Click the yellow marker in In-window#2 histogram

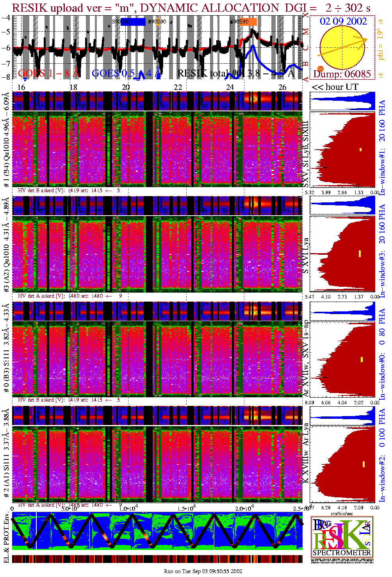(363, 464)
